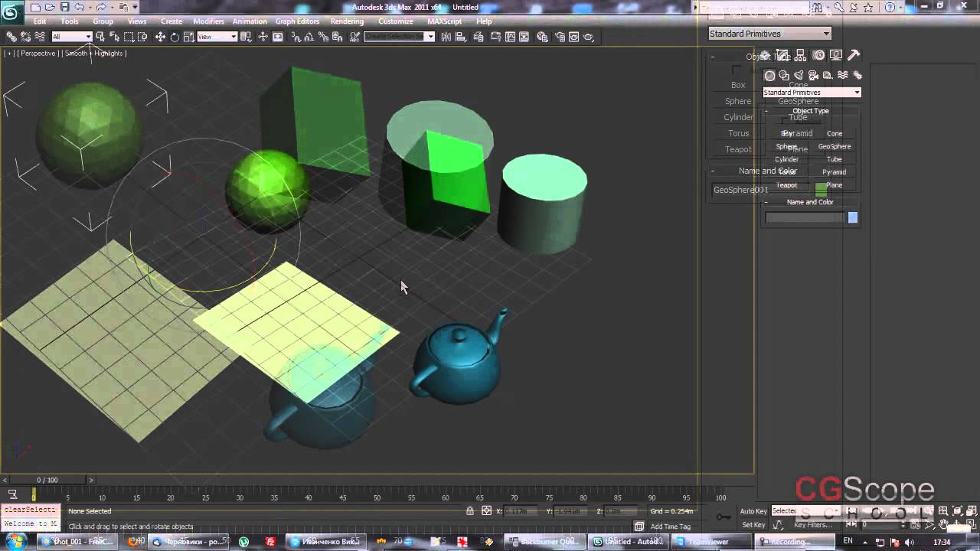
Task: Select the Move transform tool
Action: point(160,37)
